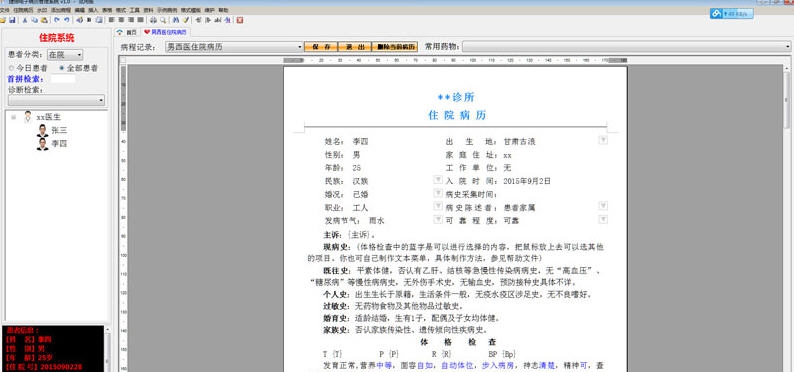794x372 pixels.
Task: Select the 今日患者 radio button
Action: [11, 68]
